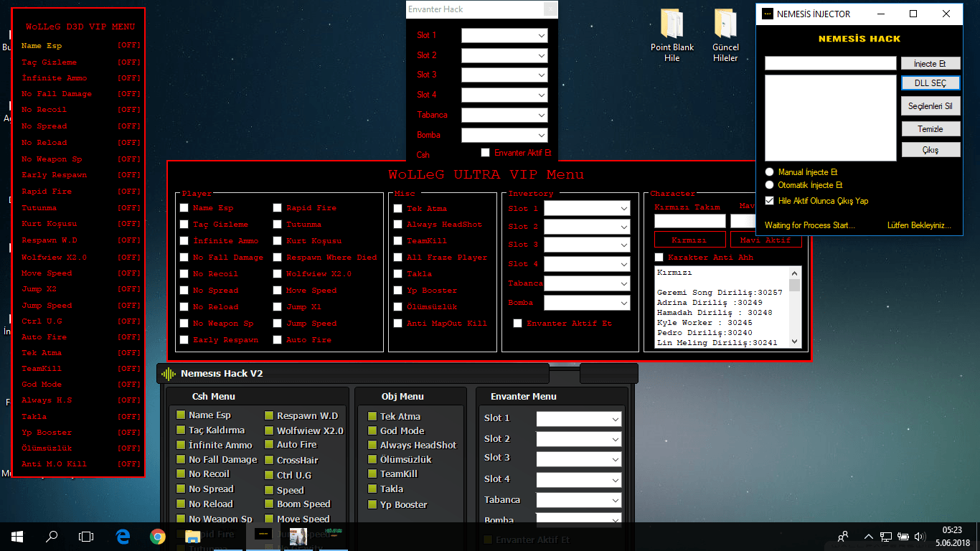Select Anti M.O Kill row in D3D VIP Menu
The width and height of the screenshot is (980, 551).
tap(80, 464)
